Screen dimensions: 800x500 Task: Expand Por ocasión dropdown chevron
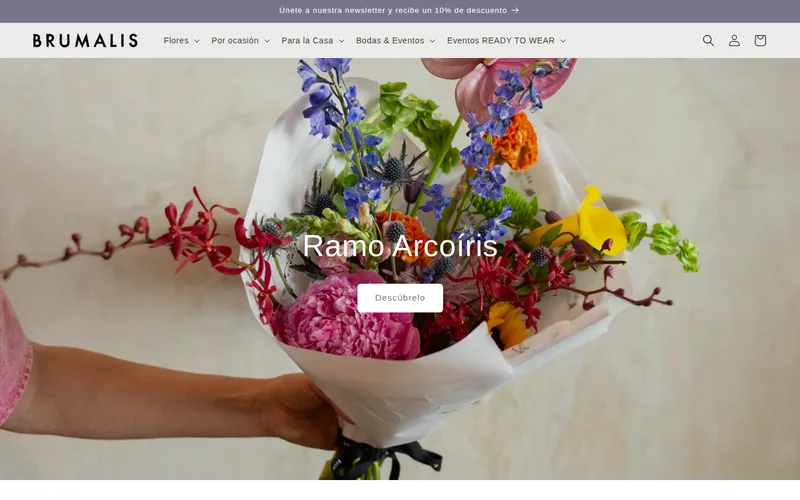[x=267, y=41]
